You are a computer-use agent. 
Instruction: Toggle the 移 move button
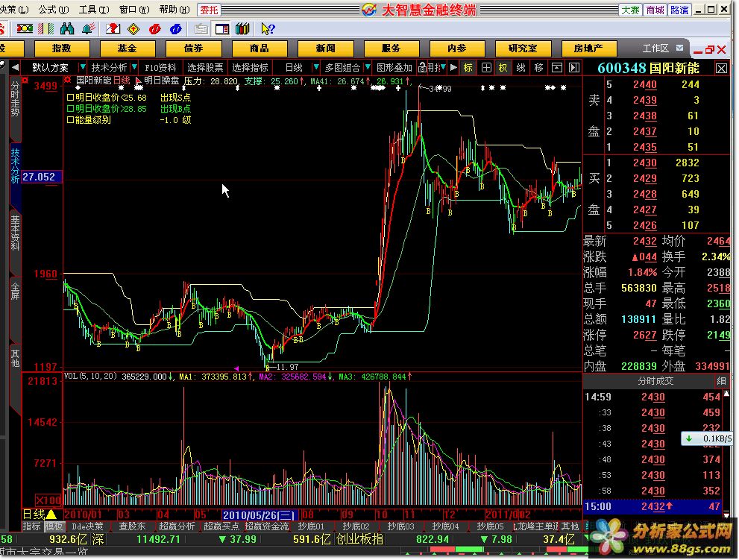538,68
